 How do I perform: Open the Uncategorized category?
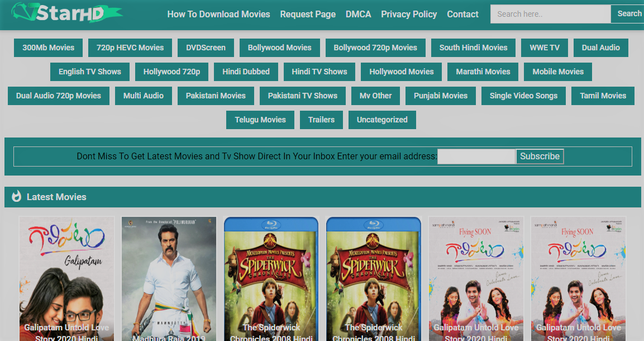coord(382,120)
